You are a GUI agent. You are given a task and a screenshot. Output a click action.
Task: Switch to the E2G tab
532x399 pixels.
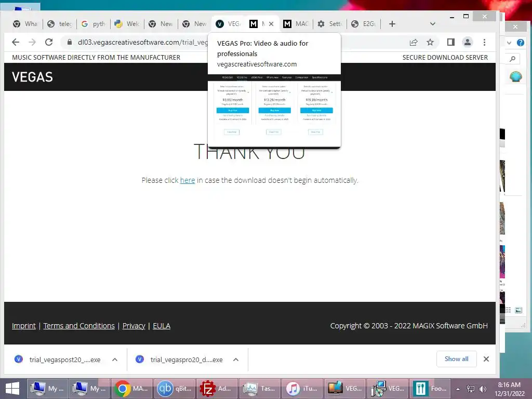tap(364, 24)
